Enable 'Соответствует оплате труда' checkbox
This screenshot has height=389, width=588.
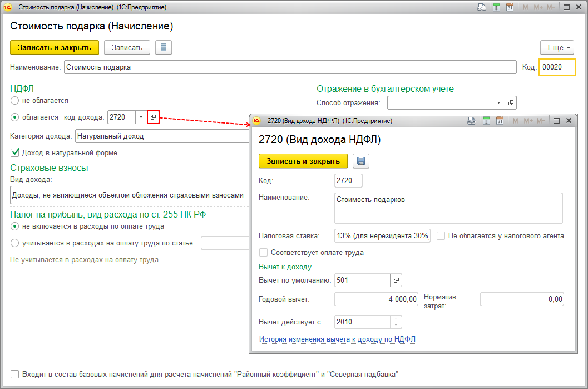264,252
